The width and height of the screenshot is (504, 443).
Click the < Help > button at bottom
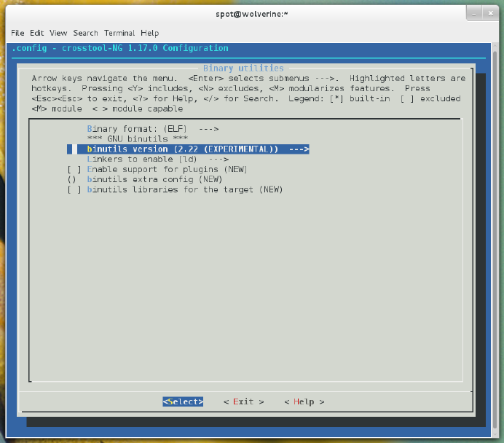tap(304, 401)
